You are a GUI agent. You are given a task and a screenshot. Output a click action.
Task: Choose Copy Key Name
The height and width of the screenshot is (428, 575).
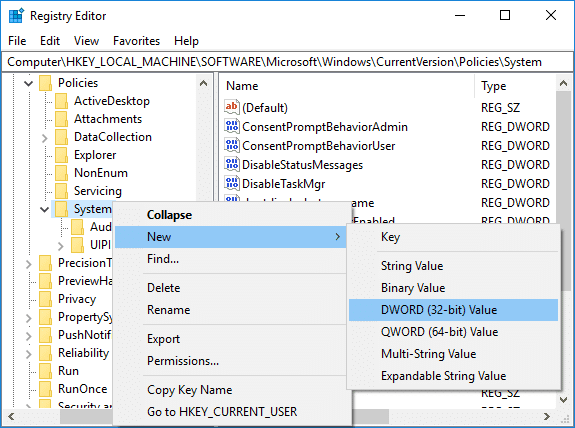(231, 389)
